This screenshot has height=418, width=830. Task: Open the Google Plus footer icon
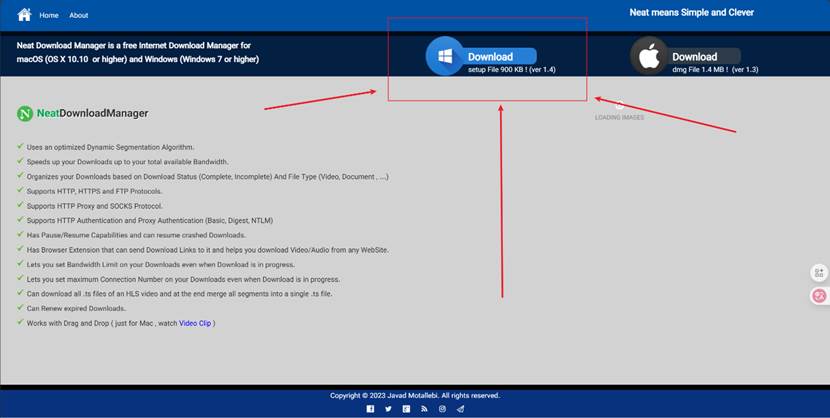407,409
